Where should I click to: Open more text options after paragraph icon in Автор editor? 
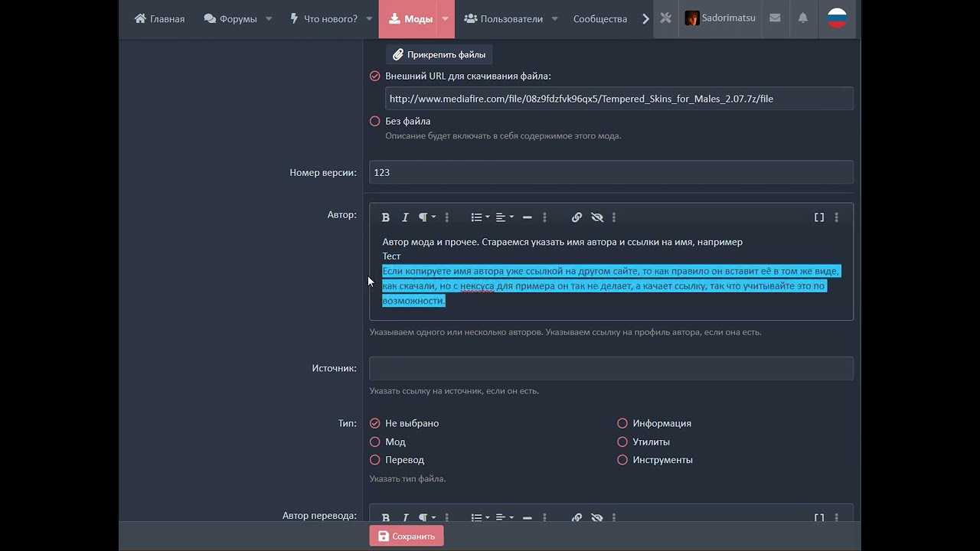point(447,217)
